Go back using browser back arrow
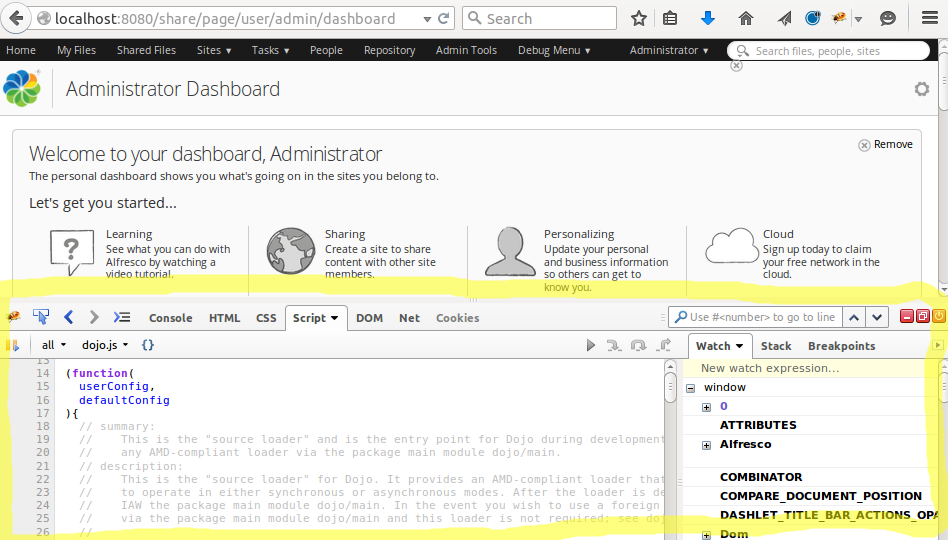This screenshot has height=540, width=948. [16, 19]
